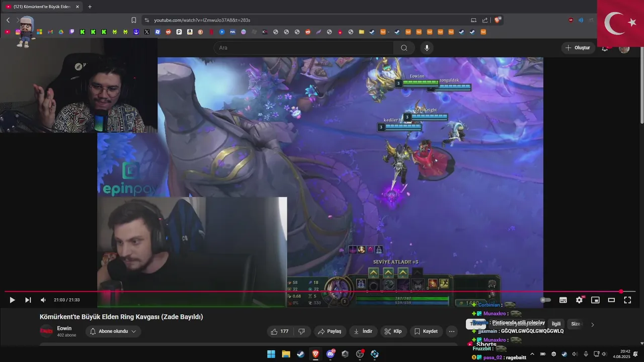Image resolution: width=644 pixels, height=362 pixels.
Task: Save the video with Kaydet
Action: [x=426, y=331]
